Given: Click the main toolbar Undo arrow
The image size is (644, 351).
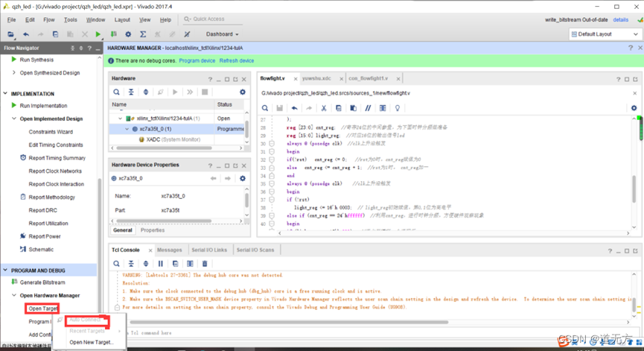Looking at the screenshot, I should [26, 34].
